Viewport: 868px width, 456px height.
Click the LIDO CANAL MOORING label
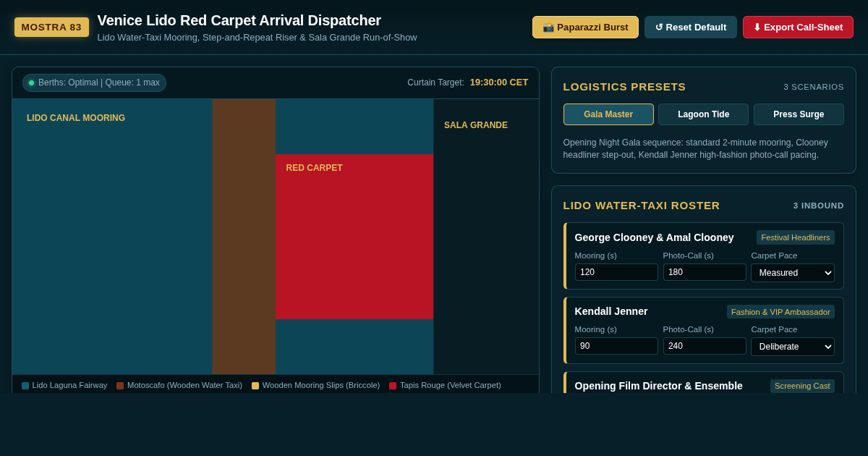tap(76, 118)
